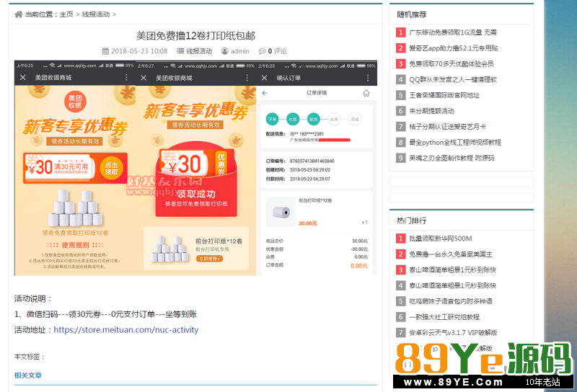Click the 本文标签 label

[30, 357]
